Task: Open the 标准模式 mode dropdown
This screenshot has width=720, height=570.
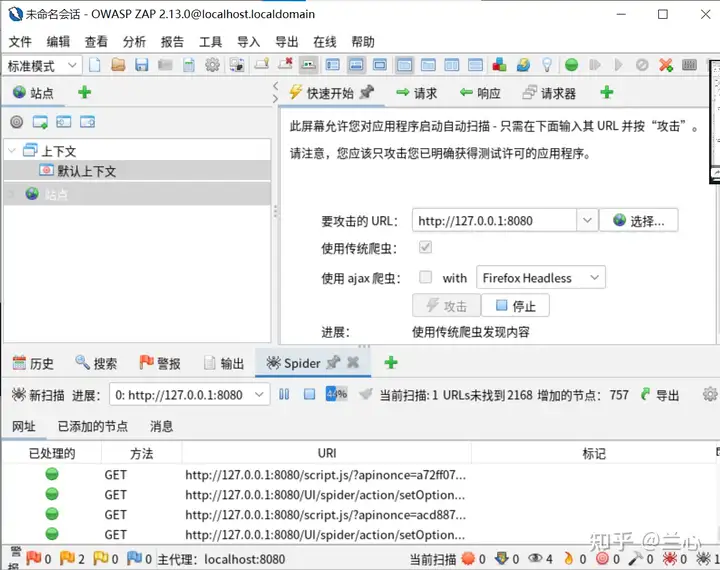Action: point(42,66)
